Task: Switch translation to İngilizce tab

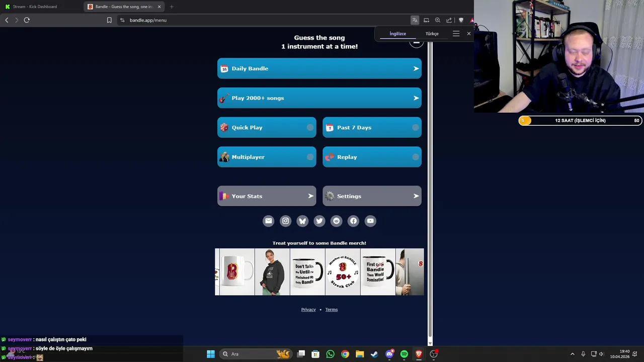Action: [x=397, y=34]
